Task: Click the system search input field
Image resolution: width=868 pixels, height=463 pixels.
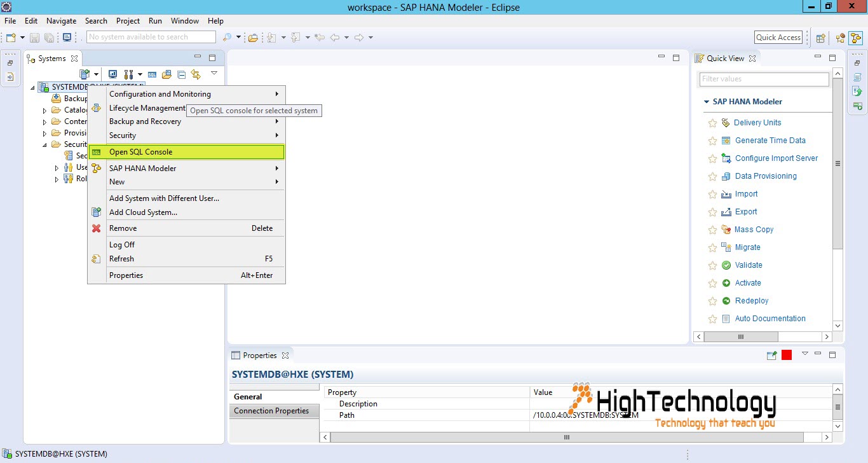Action: (151, 37)
